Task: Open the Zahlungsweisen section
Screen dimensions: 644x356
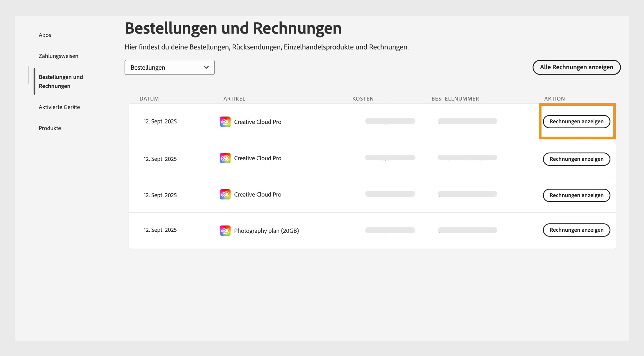Action: click(x=58, y=56)
